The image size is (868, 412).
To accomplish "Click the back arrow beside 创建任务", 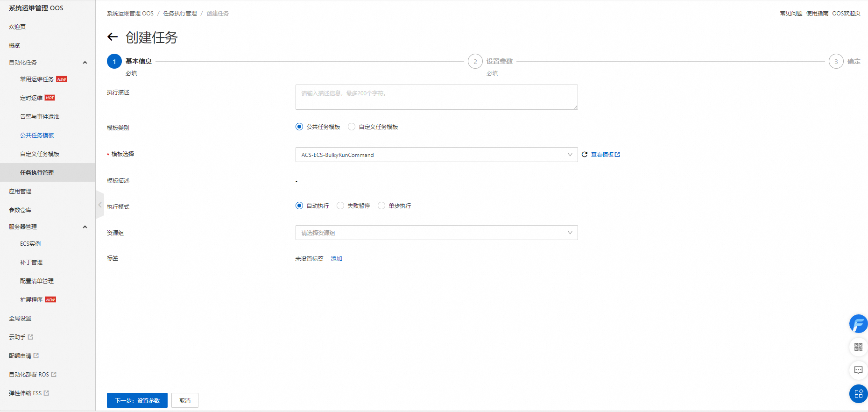I will point(113,37).
